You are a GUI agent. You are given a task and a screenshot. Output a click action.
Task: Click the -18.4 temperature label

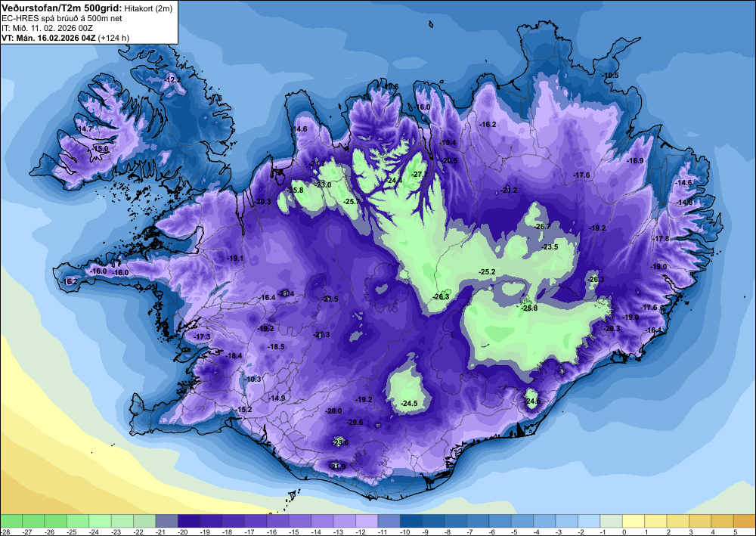(x=234, y=356)
